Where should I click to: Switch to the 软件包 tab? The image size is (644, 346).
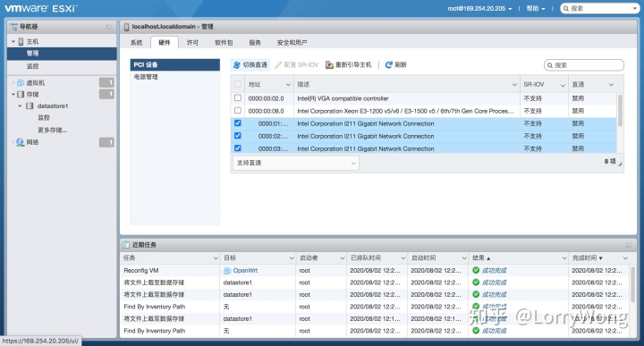tap(224, 43)
